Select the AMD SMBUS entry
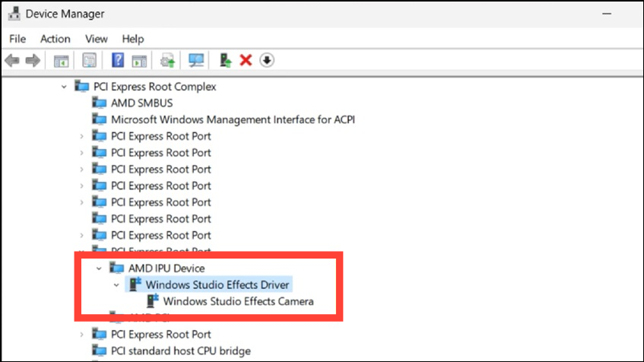 tap(141, 103)
